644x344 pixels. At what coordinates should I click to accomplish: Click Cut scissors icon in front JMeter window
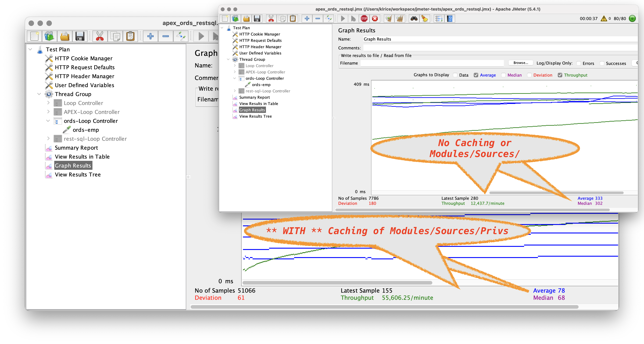(x=271, y=19)
